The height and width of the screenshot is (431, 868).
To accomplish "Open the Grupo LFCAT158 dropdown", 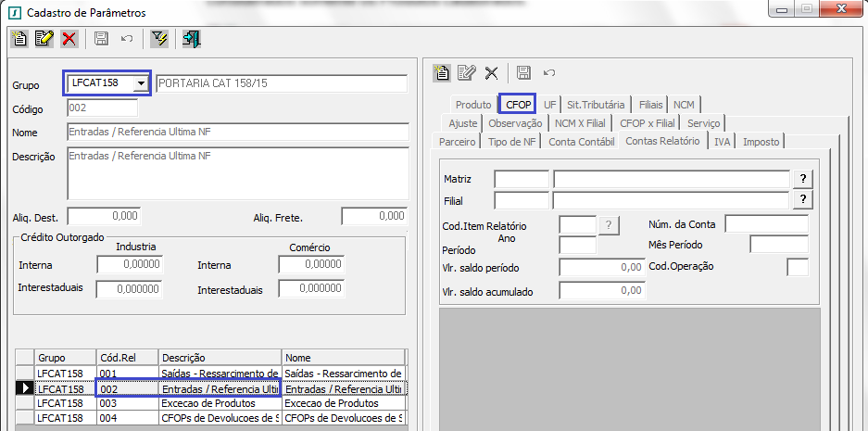I will click(142, 83).
